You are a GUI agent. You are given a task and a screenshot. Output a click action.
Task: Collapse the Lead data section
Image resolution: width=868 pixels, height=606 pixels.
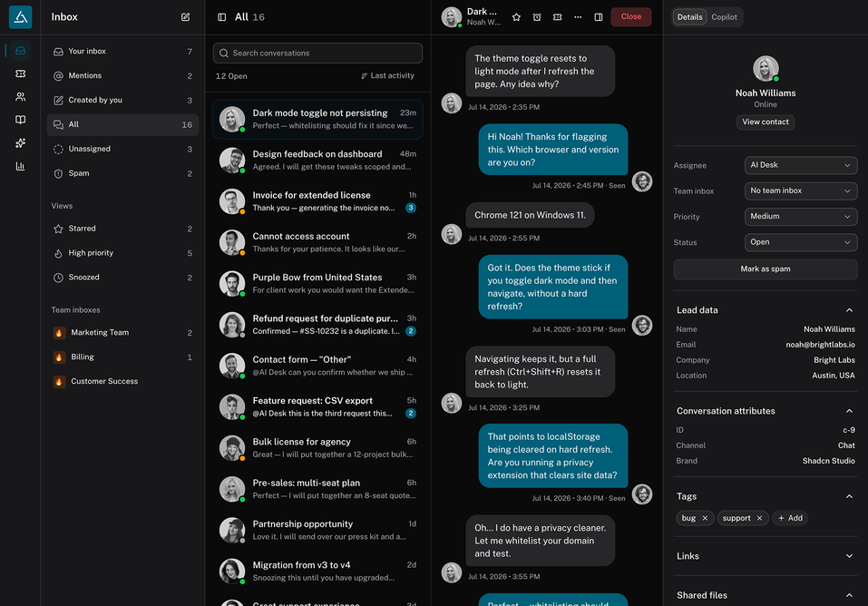[849, 310]
